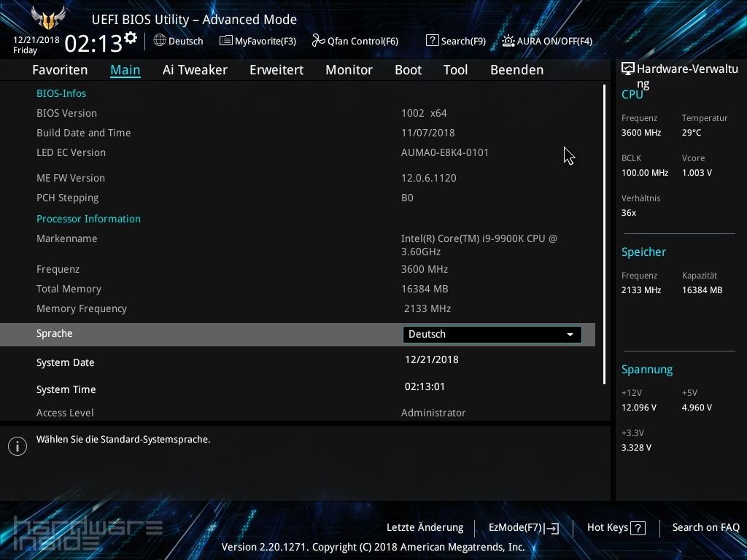Click BIOS version value 1002 x64
Image resolution: width=747 pixels, height=560 pixels.
(x=424, y=113)
